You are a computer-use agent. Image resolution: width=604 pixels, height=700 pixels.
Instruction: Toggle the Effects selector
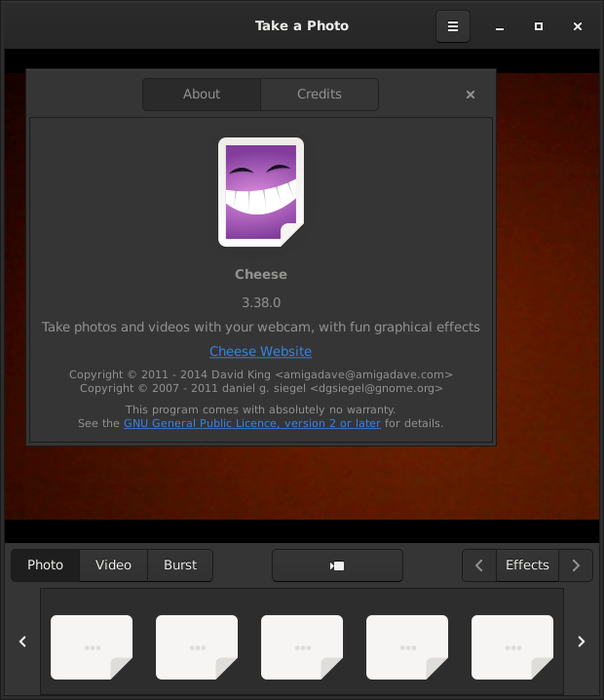(x=527, y=565)
